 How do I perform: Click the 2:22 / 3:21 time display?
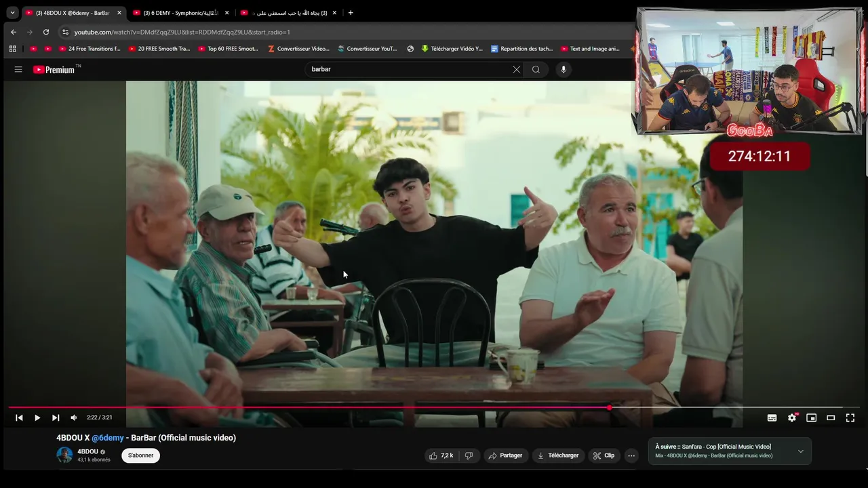click(99, 418)
